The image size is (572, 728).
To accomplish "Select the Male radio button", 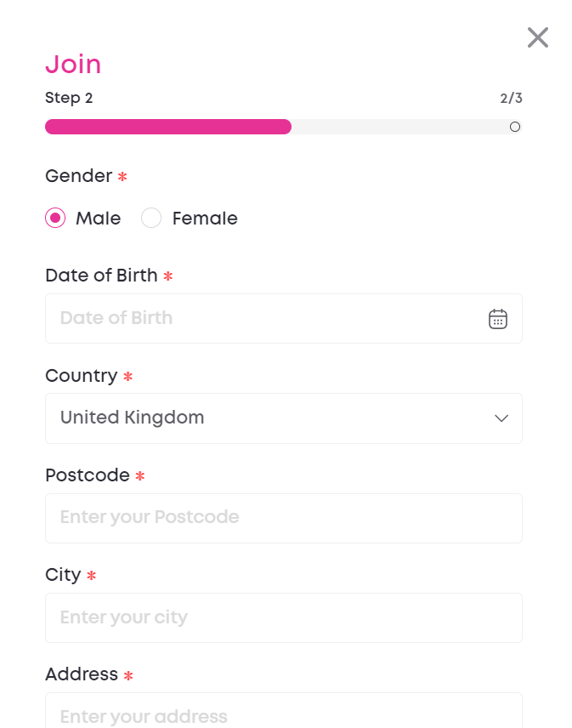I will (x=55, y=219).
